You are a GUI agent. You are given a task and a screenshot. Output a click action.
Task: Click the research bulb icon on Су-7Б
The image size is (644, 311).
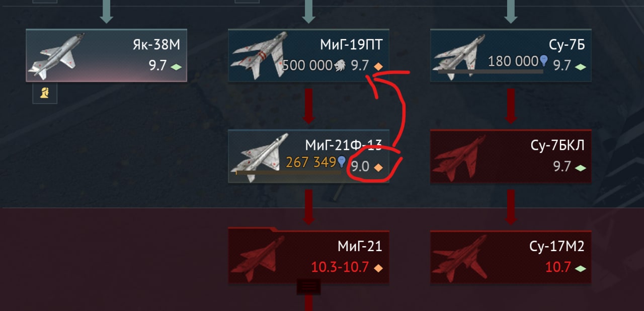[543, 61]
